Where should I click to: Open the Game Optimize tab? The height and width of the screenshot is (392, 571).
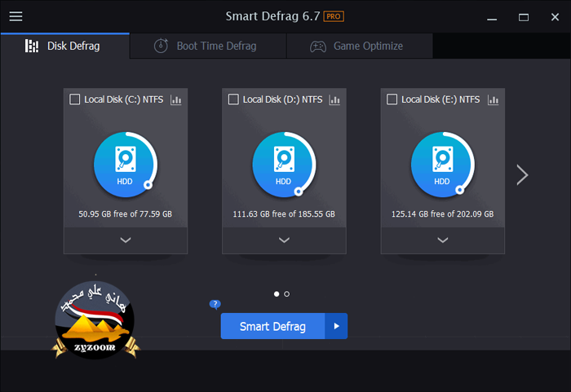click(x=360, y=46)
